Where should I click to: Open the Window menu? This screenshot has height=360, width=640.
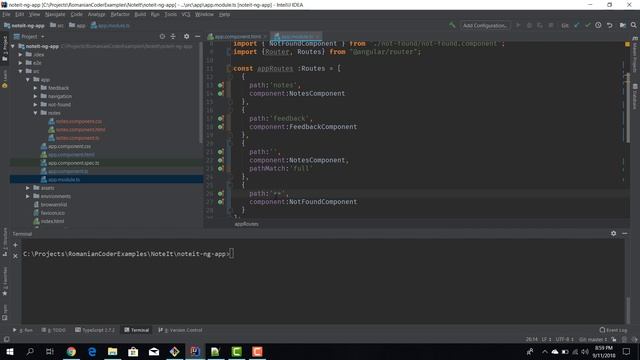204,14
